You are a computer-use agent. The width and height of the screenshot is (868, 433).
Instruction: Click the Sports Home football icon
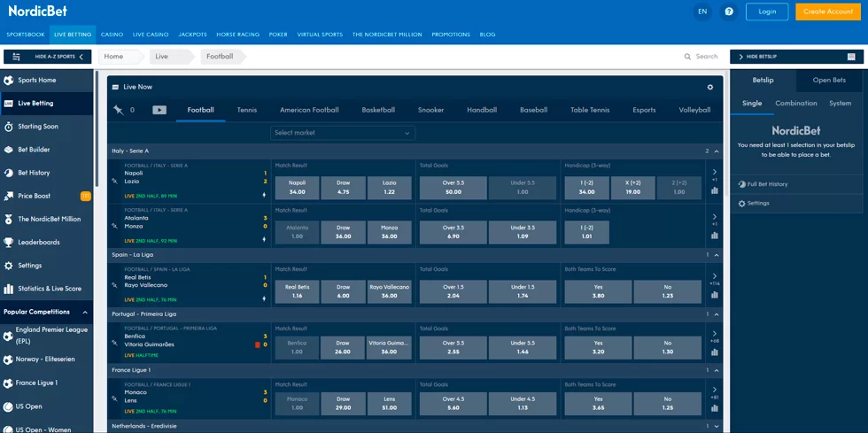[8, 81]
